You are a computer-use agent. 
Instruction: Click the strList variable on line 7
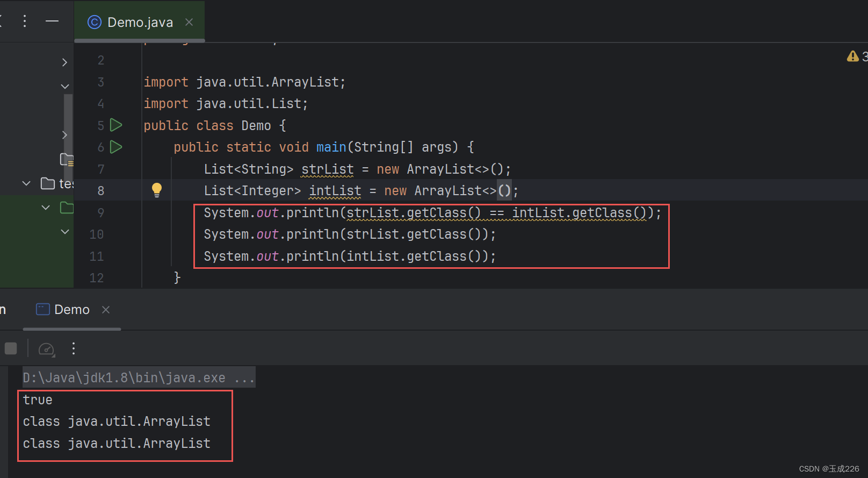(328, 169)
